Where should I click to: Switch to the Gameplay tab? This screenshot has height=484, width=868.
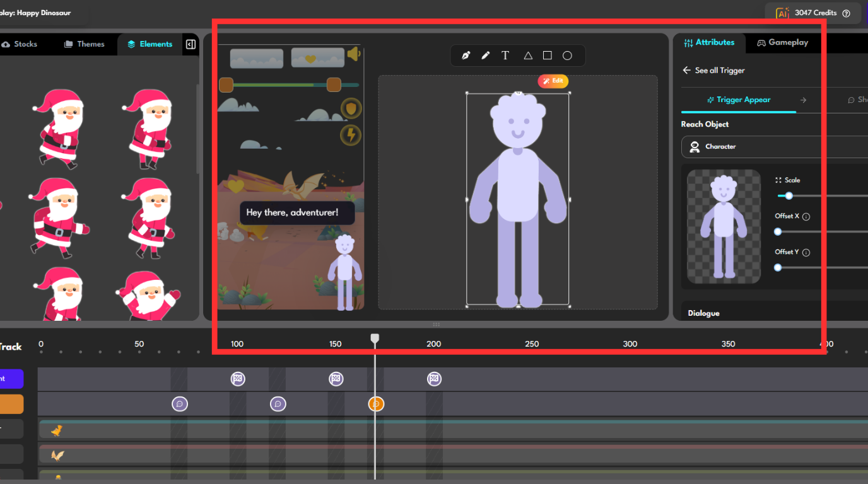coord(782,43)
